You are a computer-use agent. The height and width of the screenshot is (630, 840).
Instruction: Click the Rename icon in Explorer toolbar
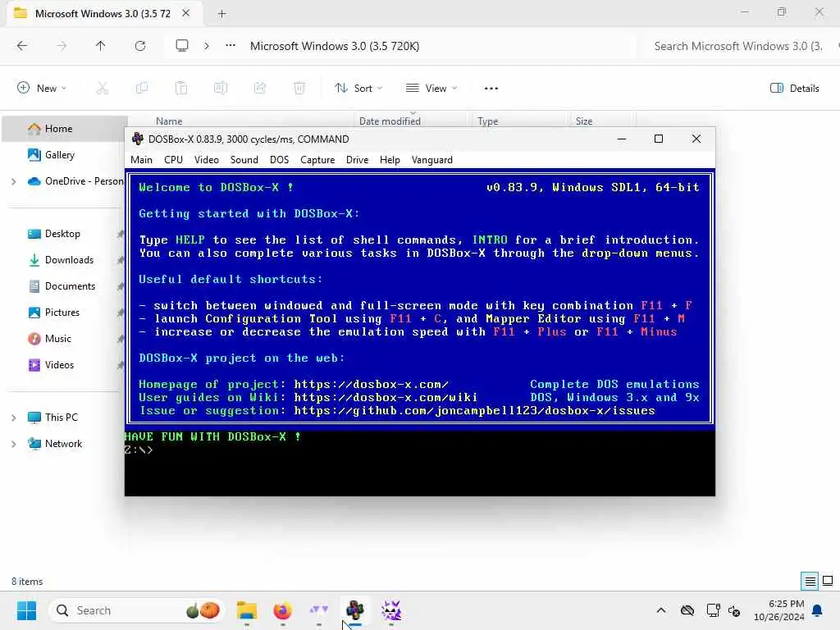pos(221,88)
